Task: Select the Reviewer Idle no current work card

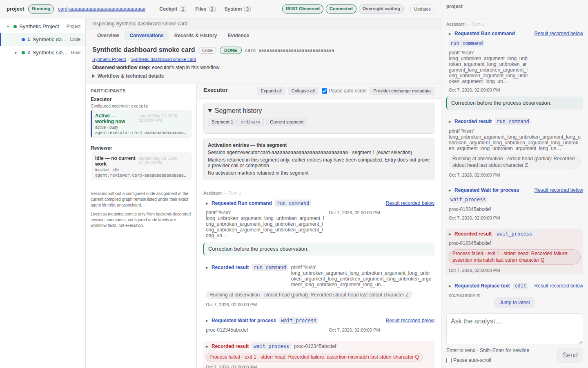Action: tap(141, 166)
